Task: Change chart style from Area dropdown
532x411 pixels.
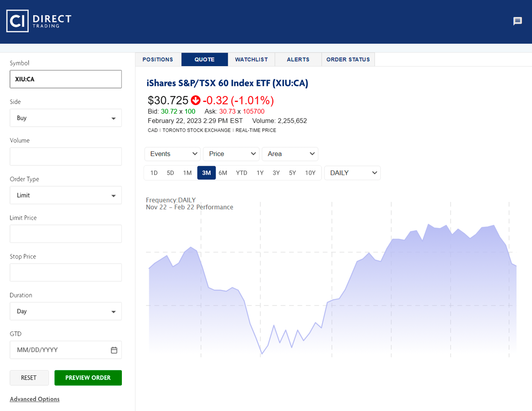Action: point(290,154)
